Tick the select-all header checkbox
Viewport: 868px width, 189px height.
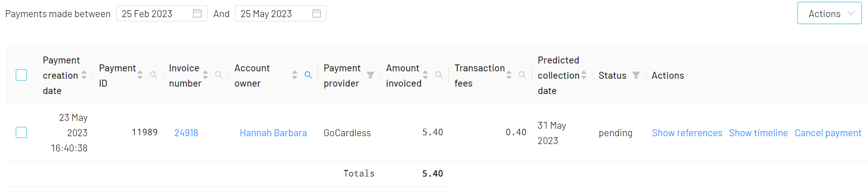(x=21, y=75)
